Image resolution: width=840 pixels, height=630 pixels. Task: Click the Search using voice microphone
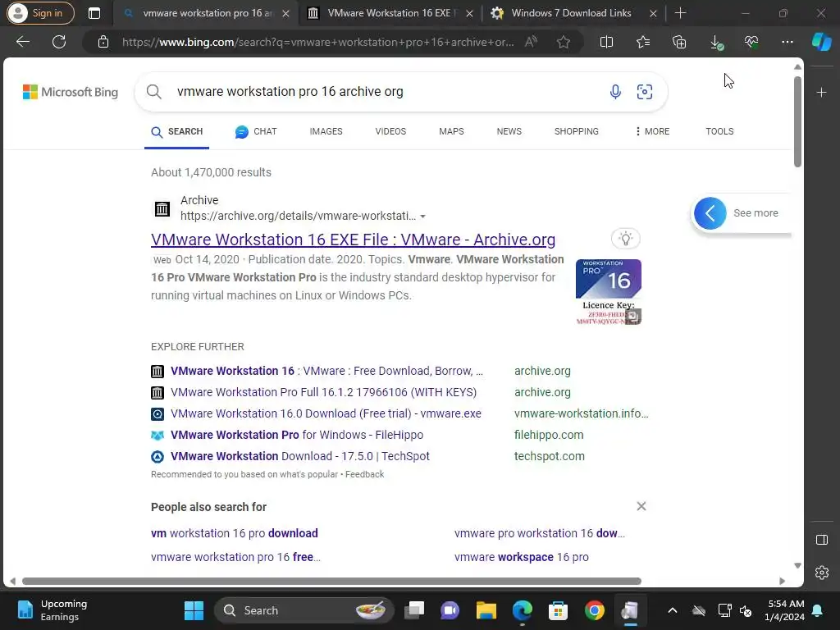pyautogui.click(x=615, y=92)
